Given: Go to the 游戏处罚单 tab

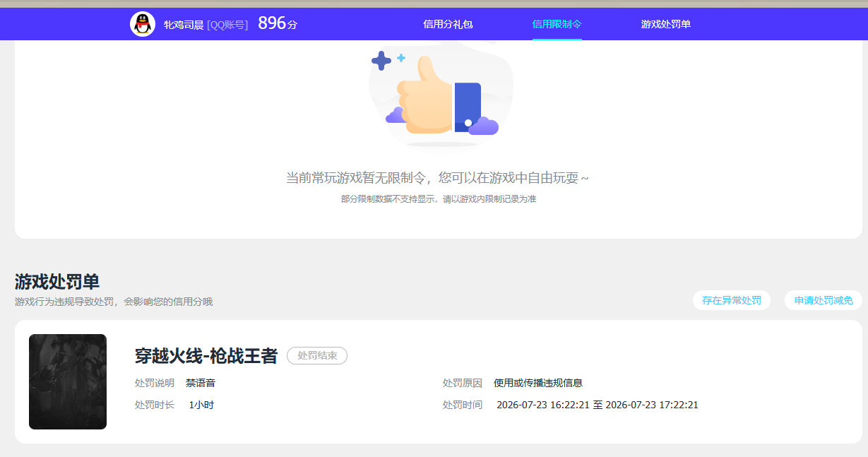Looking at the screenshot, I should [666, 24].
